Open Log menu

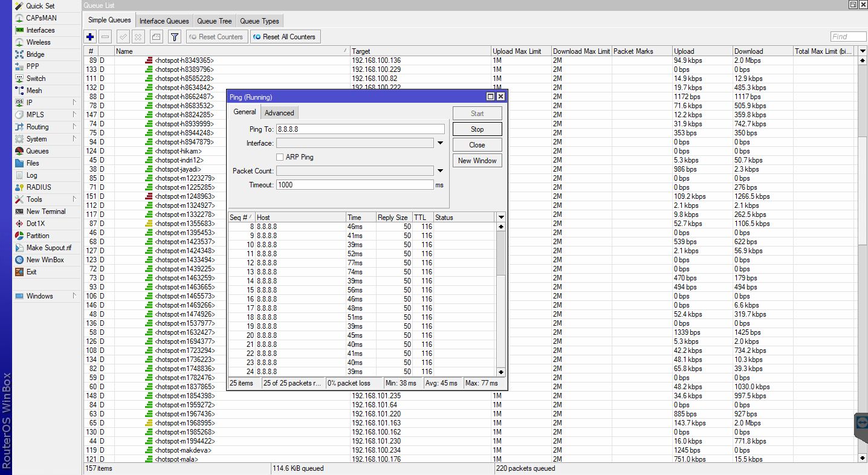pos(31,175)
